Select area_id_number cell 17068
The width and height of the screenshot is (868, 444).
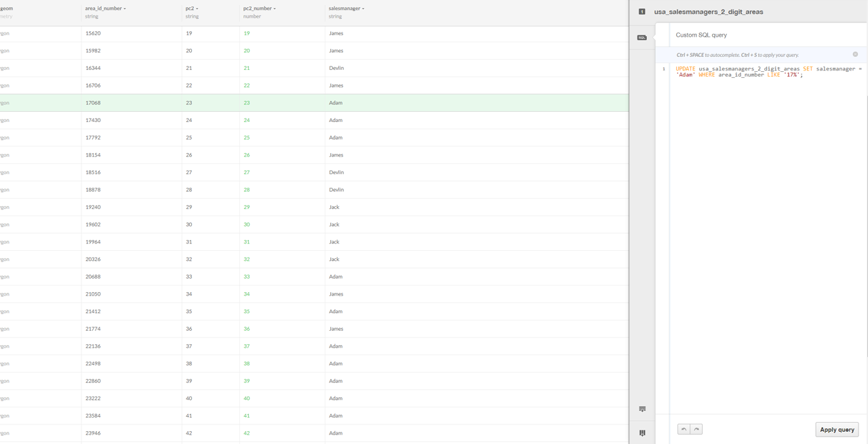click(93, 103)
